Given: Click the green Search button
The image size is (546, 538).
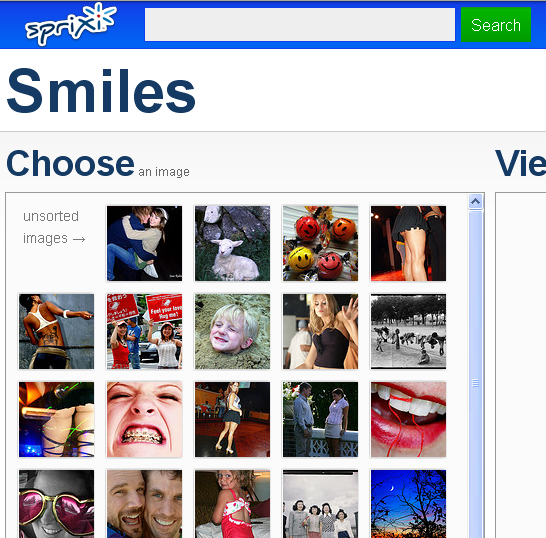Looking at the screenshot, I should (496, 25).
